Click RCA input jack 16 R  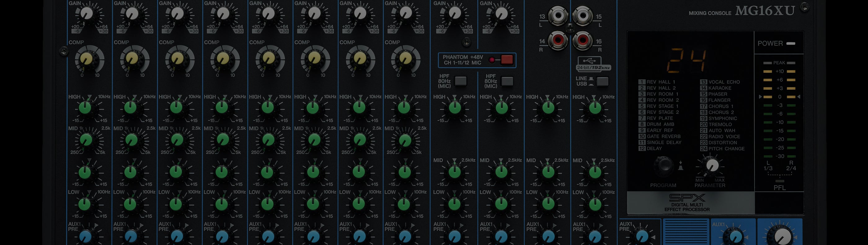click(582, 40)
